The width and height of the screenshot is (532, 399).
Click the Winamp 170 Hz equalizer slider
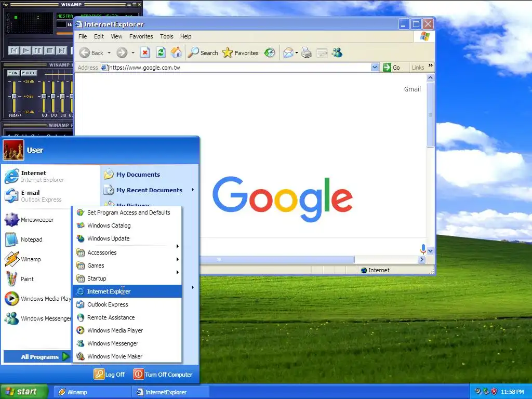53,96
